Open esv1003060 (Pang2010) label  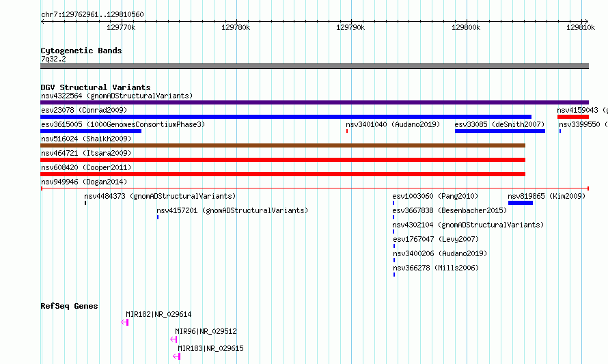(435, 196)
